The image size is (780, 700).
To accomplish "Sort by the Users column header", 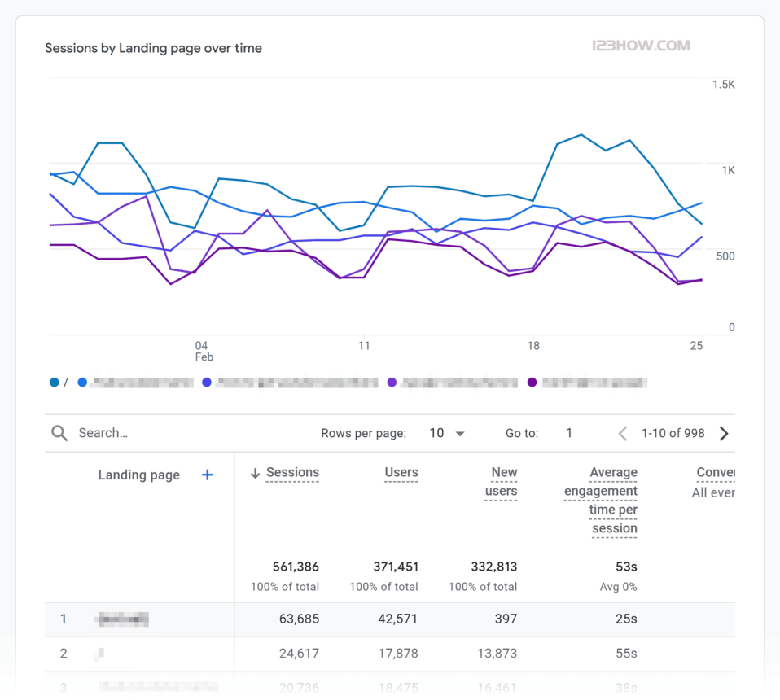I will click(401, 472).
